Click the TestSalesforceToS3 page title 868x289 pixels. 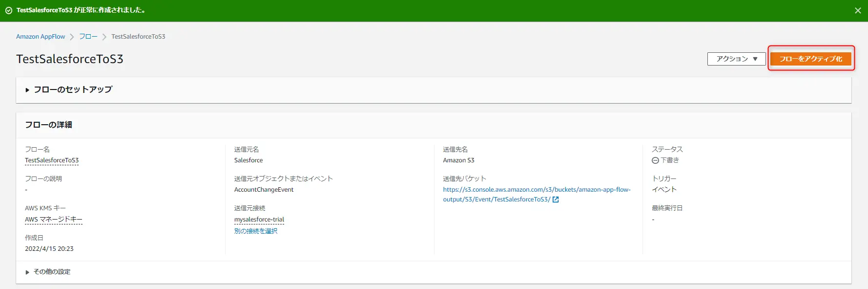coord(70,59)
